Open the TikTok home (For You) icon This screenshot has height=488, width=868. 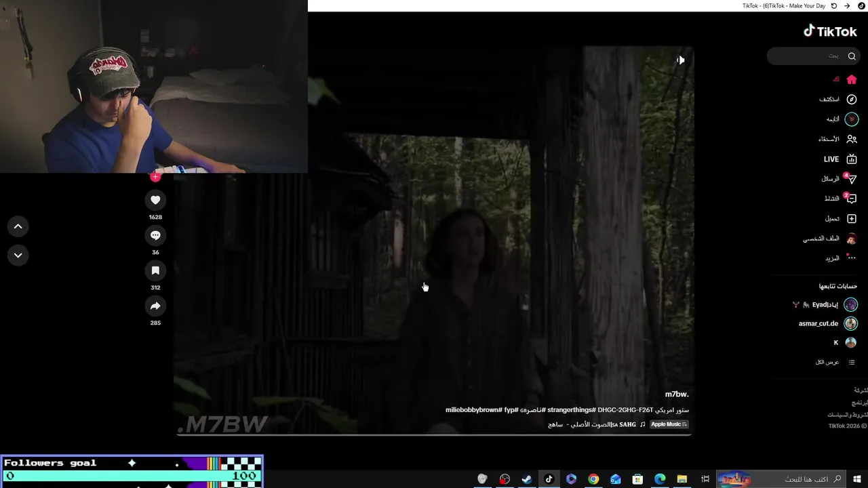pos(852,79)
